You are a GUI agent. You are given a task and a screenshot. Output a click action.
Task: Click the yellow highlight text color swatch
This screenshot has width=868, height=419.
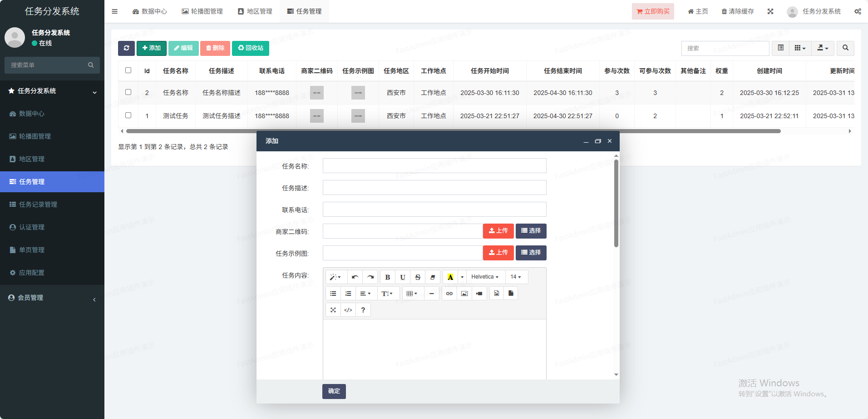coord(450,277)
